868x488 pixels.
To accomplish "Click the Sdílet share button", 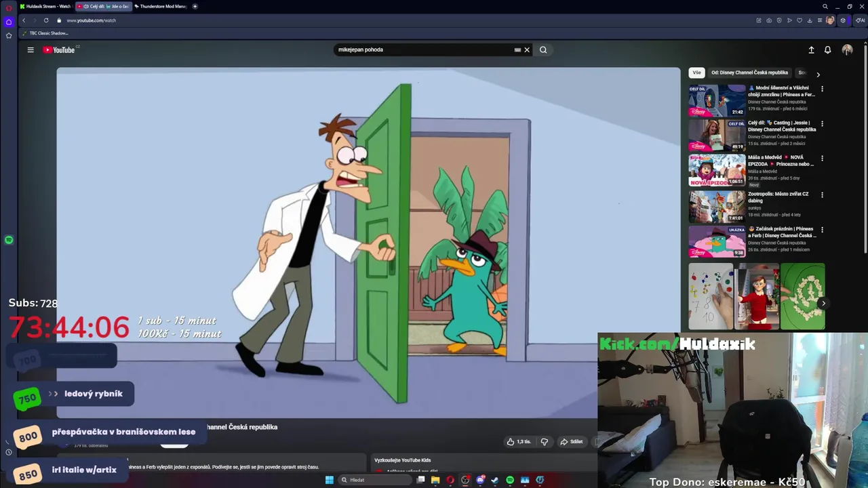I will pos(571,442).
